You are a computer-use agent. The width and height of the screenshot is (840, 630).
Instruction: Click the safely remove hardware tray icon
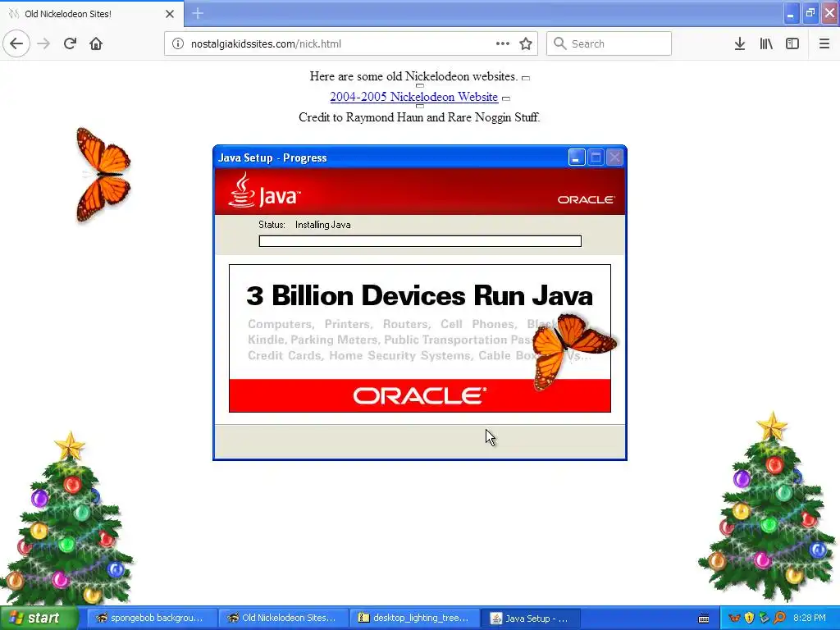[x=764, y=618]
